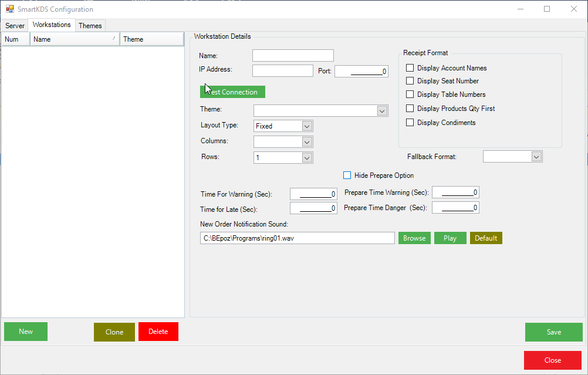Image resolution: width=588 pixels, height=375 pixels.
Task: Clone the selected workstation
Action: [114, 332]
